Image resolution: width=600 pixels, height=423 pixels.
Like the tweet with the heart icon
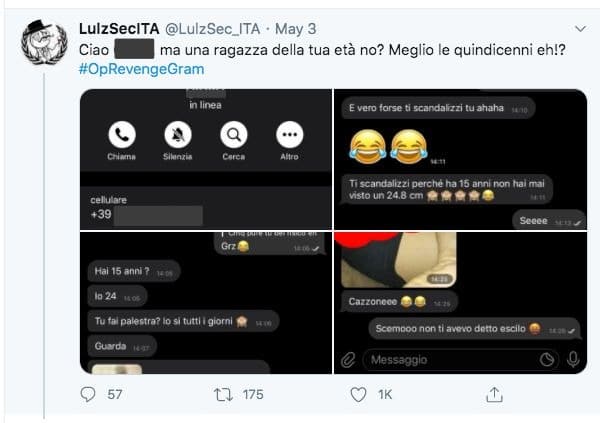357,395
